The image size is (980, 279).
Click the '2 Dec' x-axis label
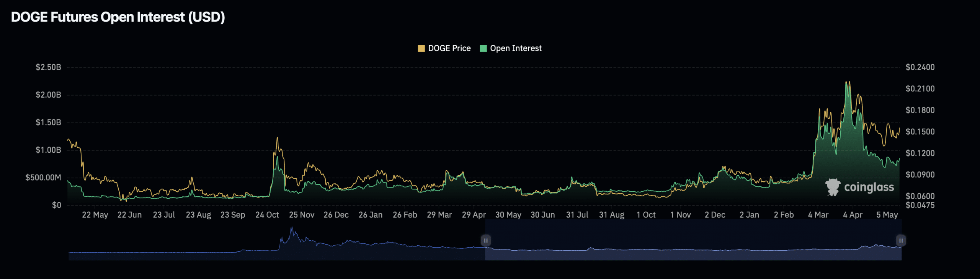click(715, 215)
